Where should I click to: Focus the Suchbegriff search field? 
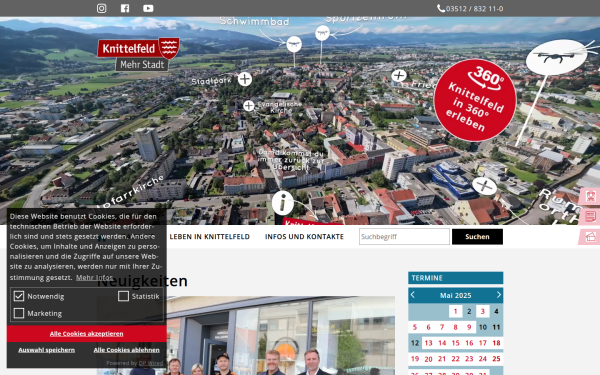point(404,236)
